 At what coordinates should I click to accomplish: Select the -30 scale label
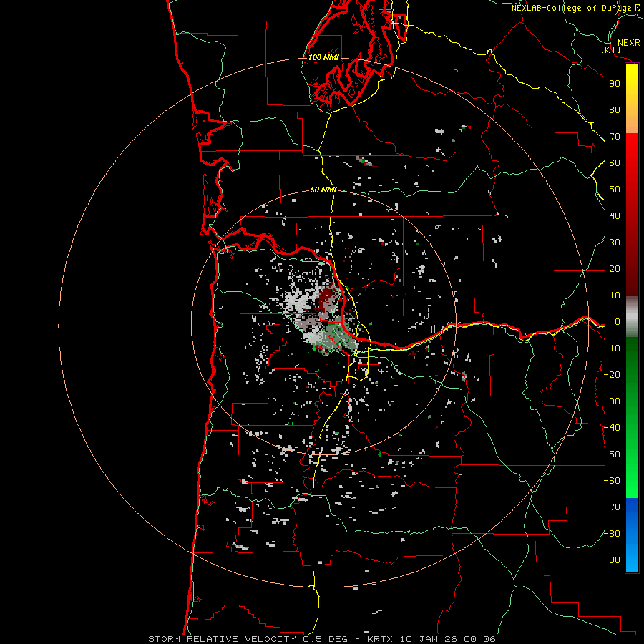click(x=612, y=401)
